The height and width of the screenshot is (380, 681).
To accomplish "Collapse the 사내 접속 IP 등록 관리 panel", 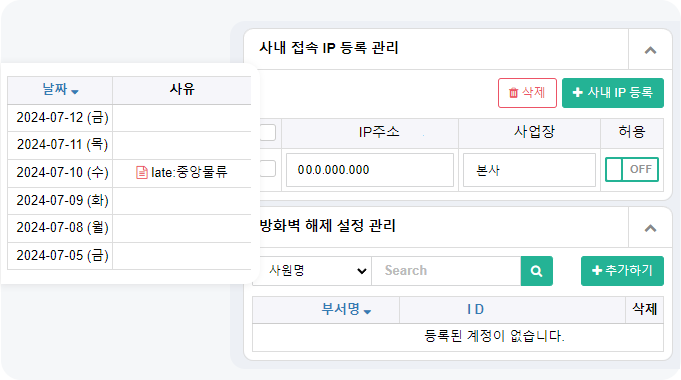I will [650, 50].
